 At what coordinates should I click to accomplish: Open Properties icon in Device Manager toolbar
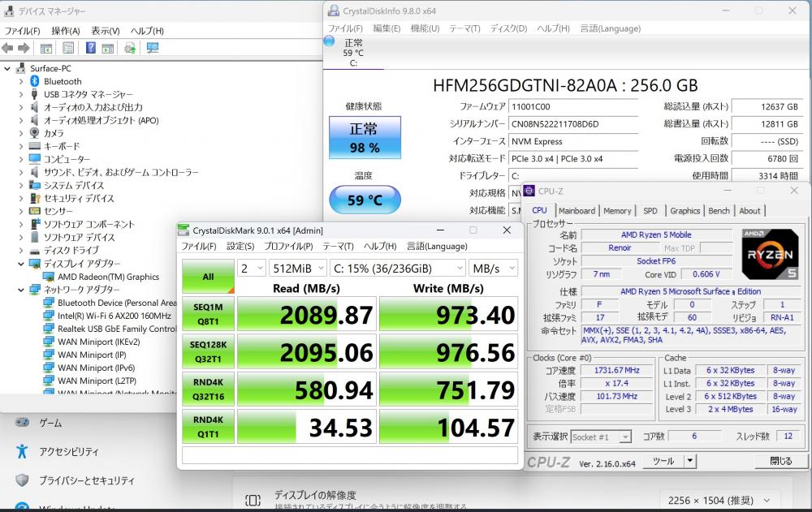click(x=68, y=48)
